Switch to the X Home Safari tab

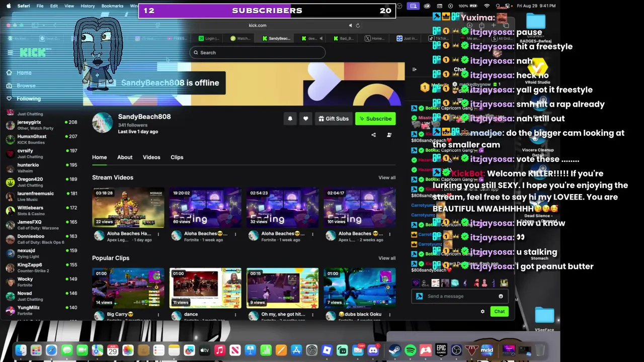click(x=375, y=38)
